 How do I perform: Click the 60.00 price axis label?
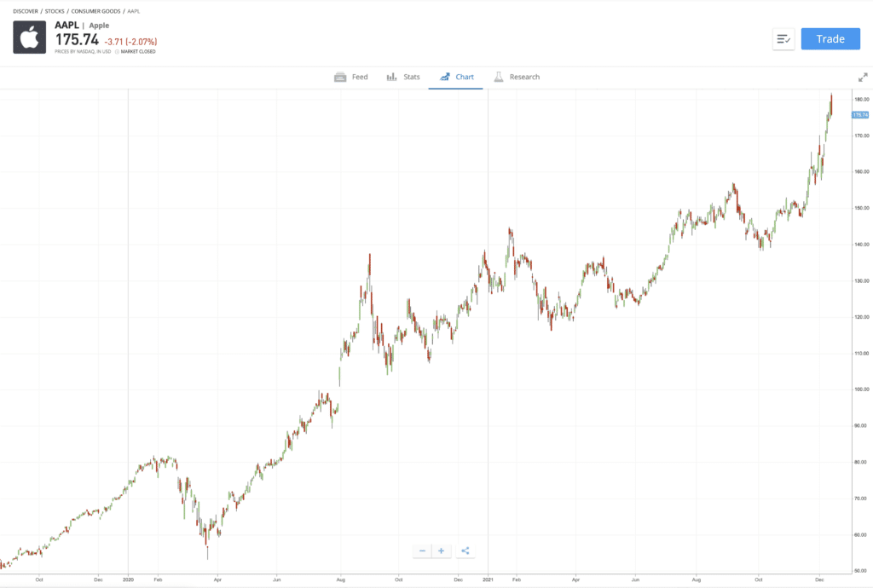point(860,534)
